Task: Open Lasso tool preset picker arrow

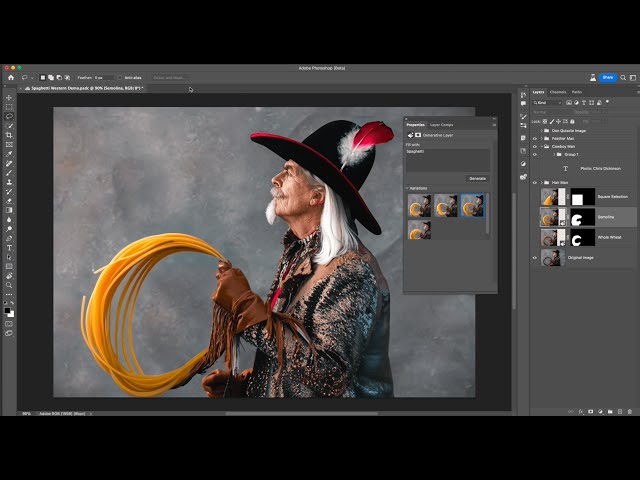Action: click(32, 78)
